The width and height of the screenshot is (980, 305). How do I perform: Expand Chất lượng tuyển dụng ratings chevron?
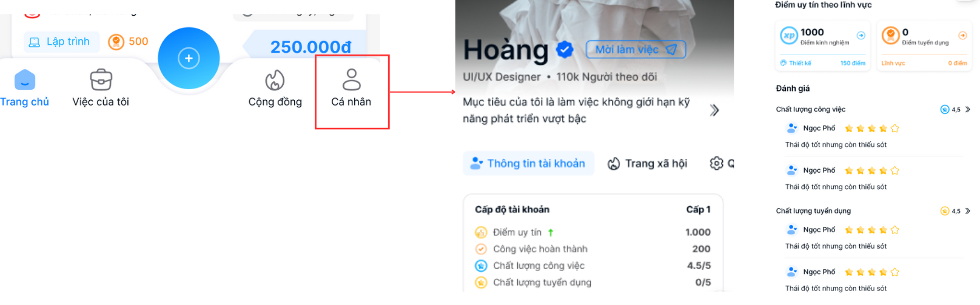tap(968, 211)
